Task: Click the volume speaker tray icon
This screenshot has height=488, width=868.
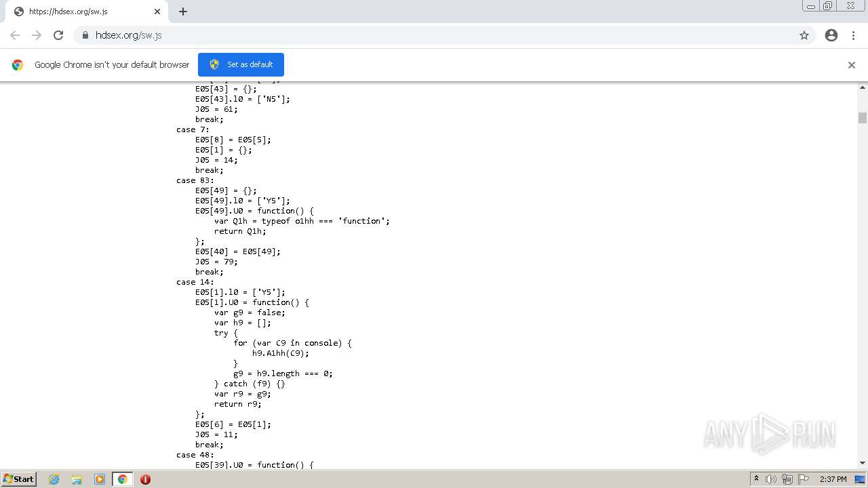Action: 771,479
